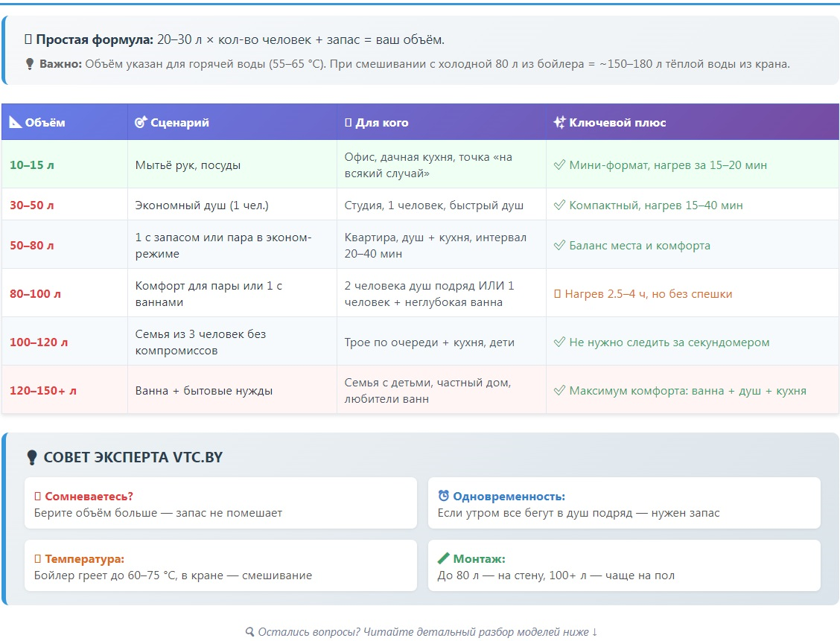840x641 pixels.
Task: Click the target icon beside Сценарий header
Action: pos(141,123)
